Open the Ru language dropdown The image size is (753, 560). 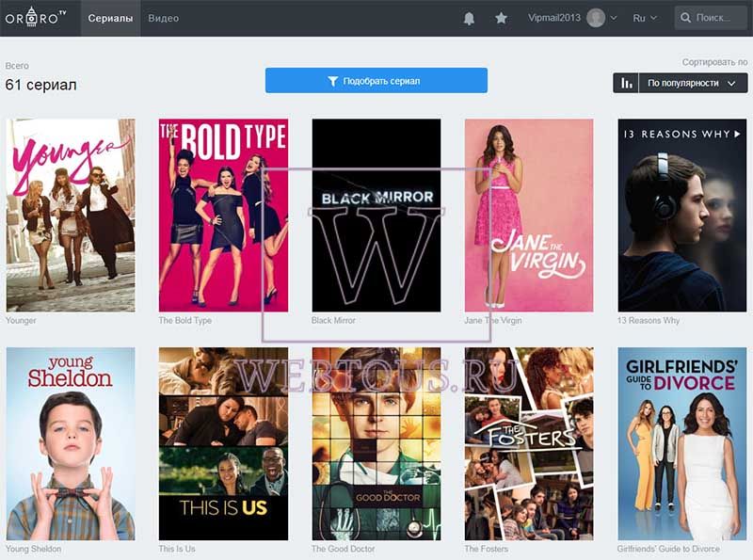coord(645,18)
